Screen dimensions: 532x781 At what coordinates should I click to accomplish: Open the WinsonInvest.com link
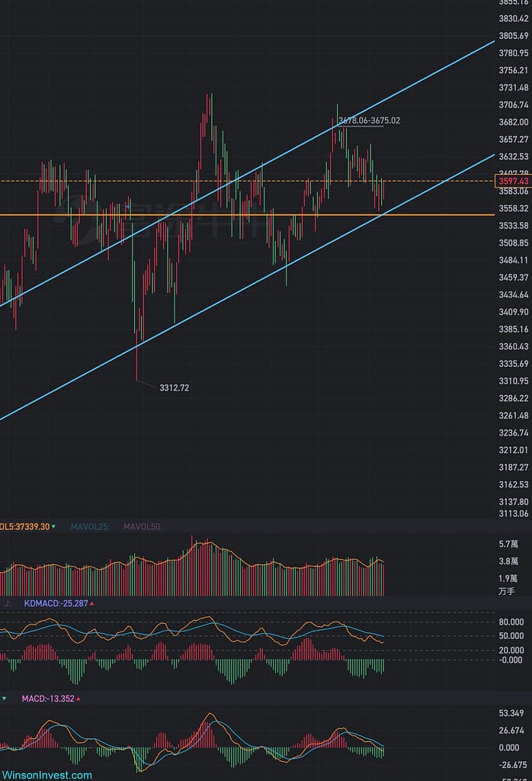point(46,775)
